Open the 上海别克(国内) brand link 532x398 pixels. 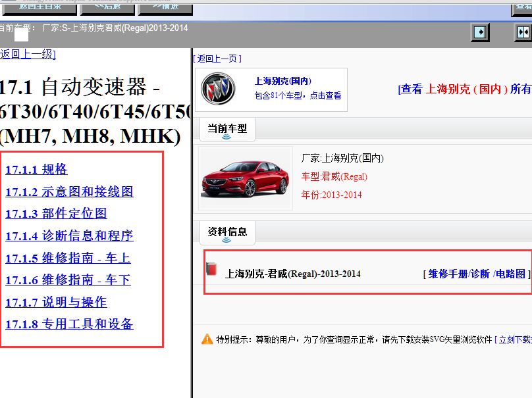(282, 81)
